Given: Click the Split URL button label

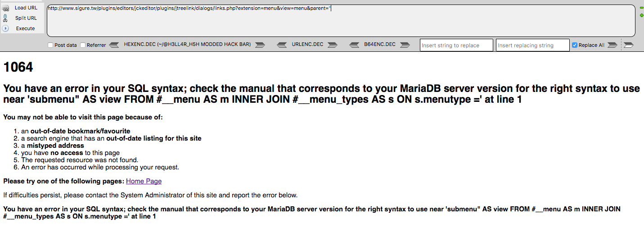Looking at the screenshot, I should point(26,18).
